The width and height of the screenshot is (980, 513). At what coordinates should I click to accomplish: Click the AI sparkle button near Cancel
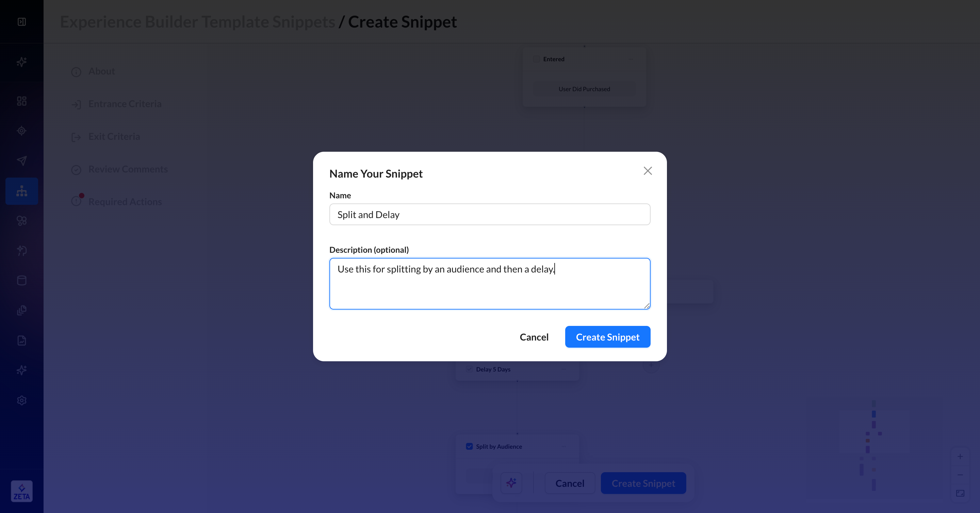pos(511,483)
